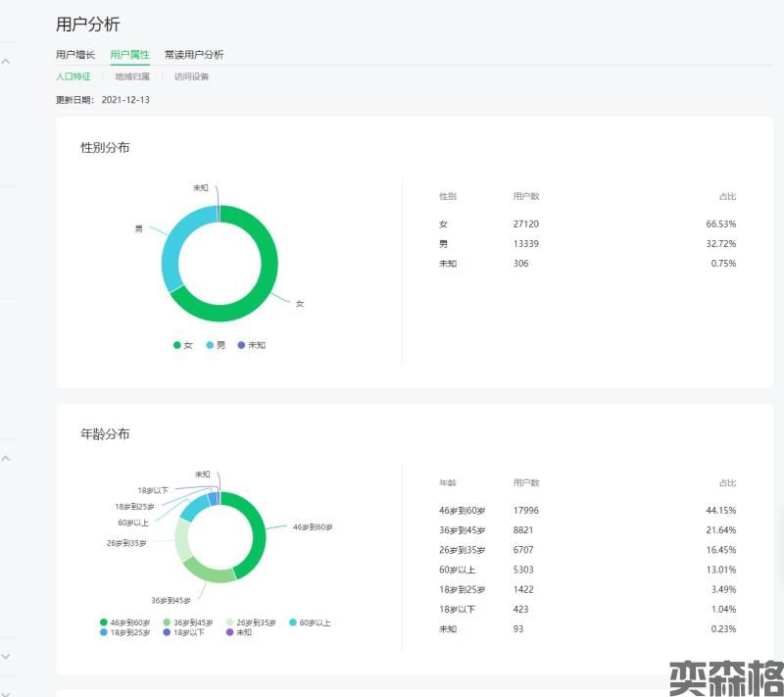Expand the sidebar section with down chevron

[6, 656]
